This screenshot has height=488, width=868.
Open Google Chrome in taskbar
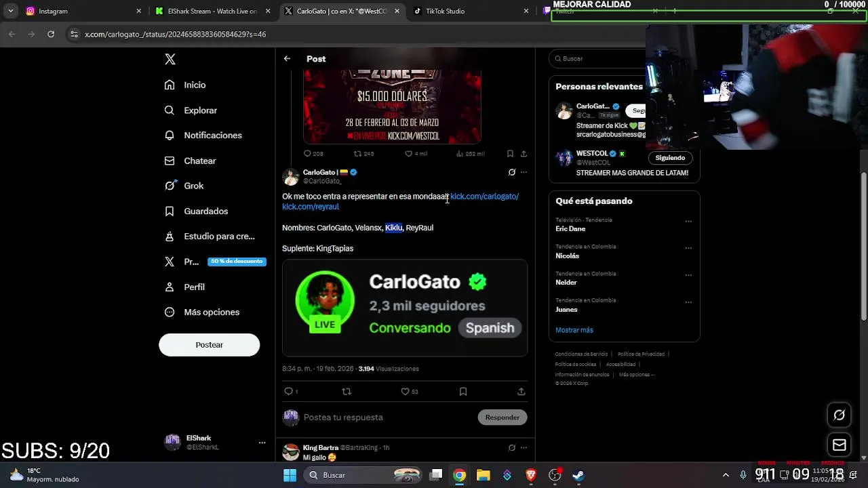(x=460, y=475)
